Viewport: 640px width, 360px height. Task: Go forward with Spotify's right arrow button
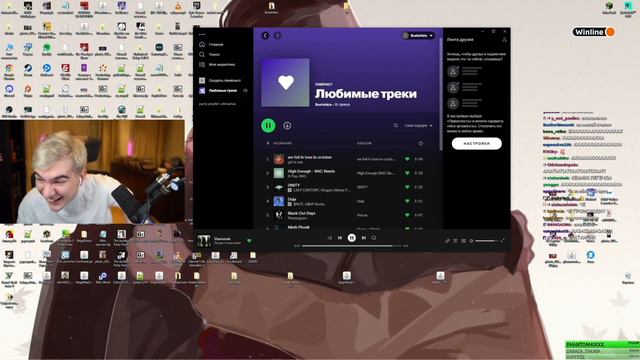pos(277,36)
